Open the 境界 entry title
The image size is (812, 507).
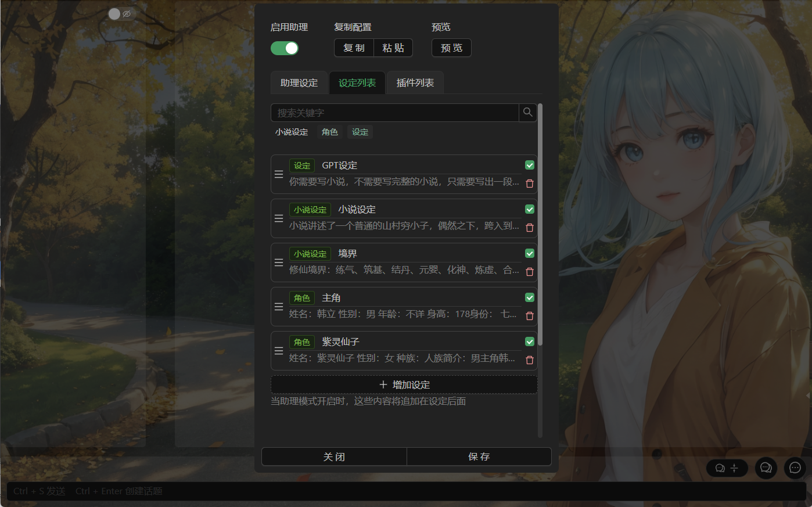pos(347,254)
